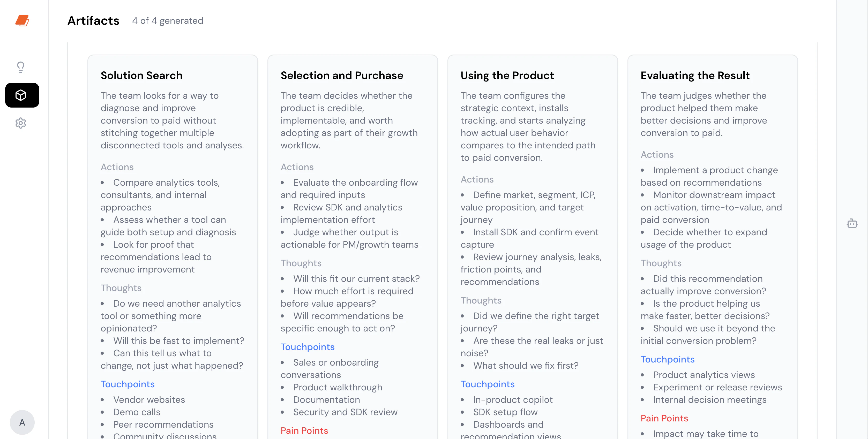
Task: Click Touchpoints heading in Solution Search card
Action: pyautogui.click(x=127, y=384)
